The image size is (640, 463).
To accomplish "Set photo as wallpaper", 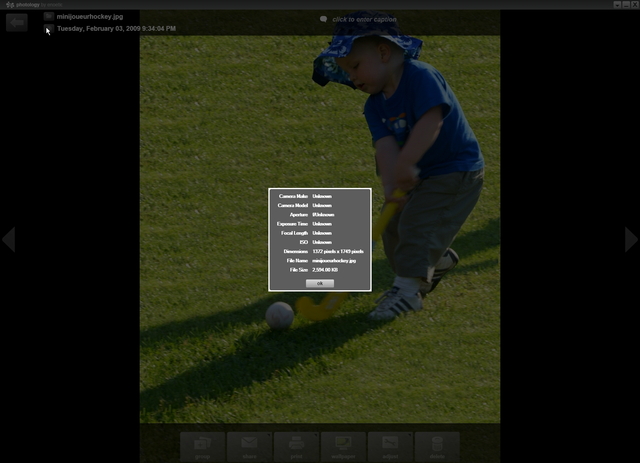I will coord(344,446).
